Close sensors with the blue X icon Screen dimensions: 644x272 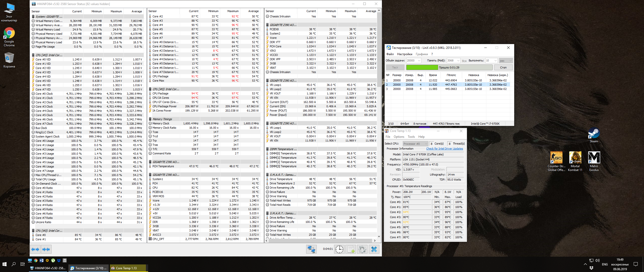click(x=374, y=249)
